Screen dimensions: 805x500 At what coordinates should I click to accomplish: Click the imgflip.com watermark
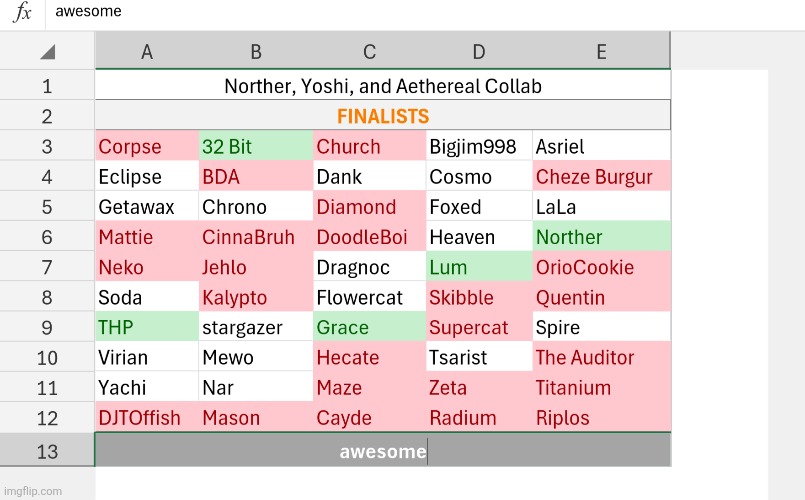click(x=33, y=491)
